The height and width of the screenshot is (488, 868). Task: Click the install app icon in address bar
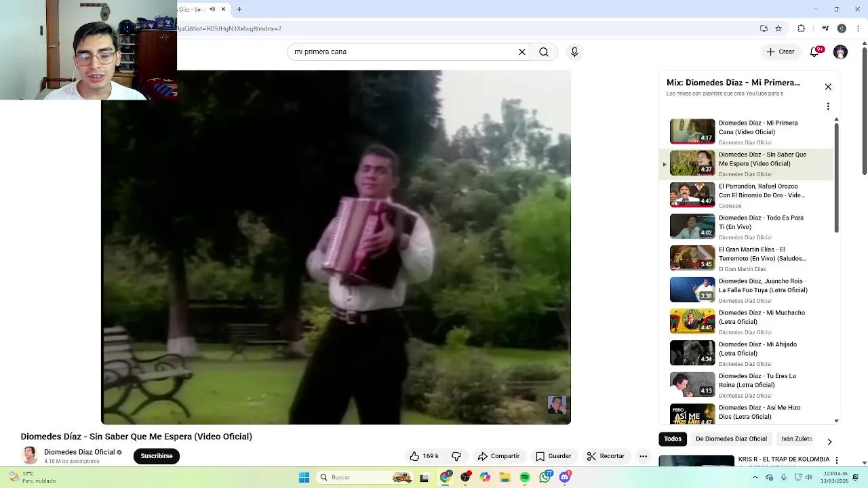(x=764, y=28)
